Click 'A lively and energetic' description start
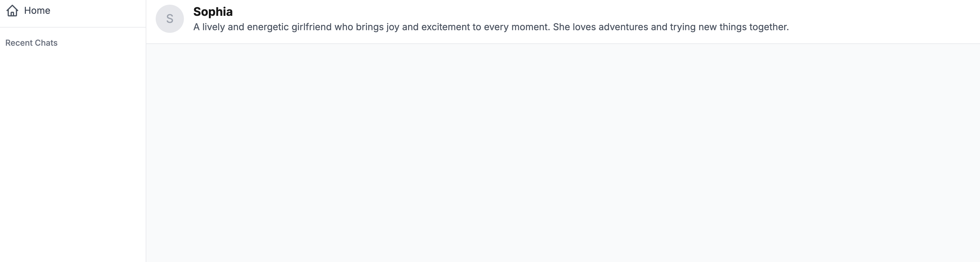 [x=241, y=27]
